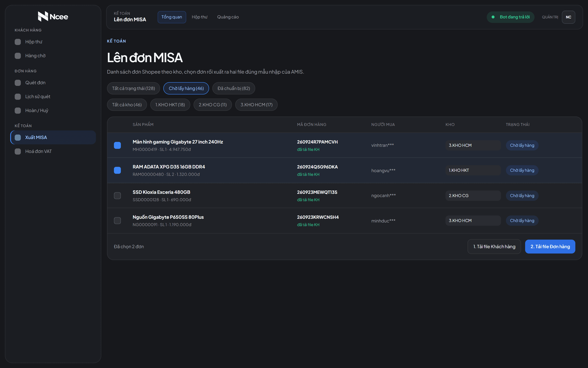Click buyer name minhduc***

click(383, 221)
